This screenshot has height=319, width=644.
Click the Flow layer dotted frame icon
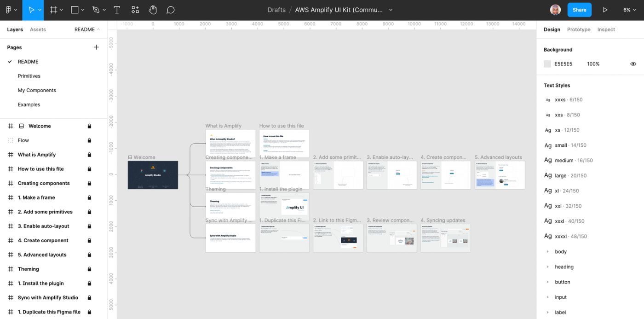pos(11,140)
